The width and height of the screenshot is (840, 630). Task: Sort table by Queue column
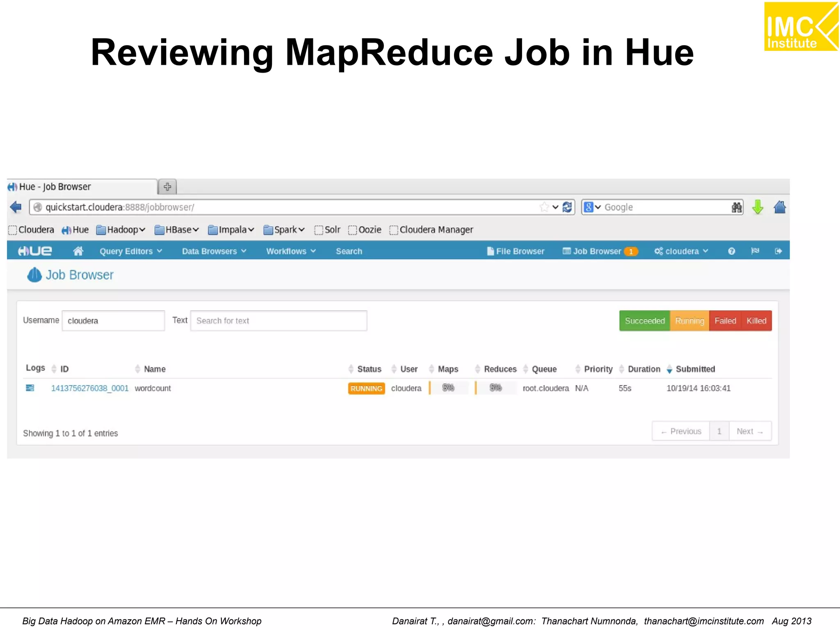click(x=540, y=369)
